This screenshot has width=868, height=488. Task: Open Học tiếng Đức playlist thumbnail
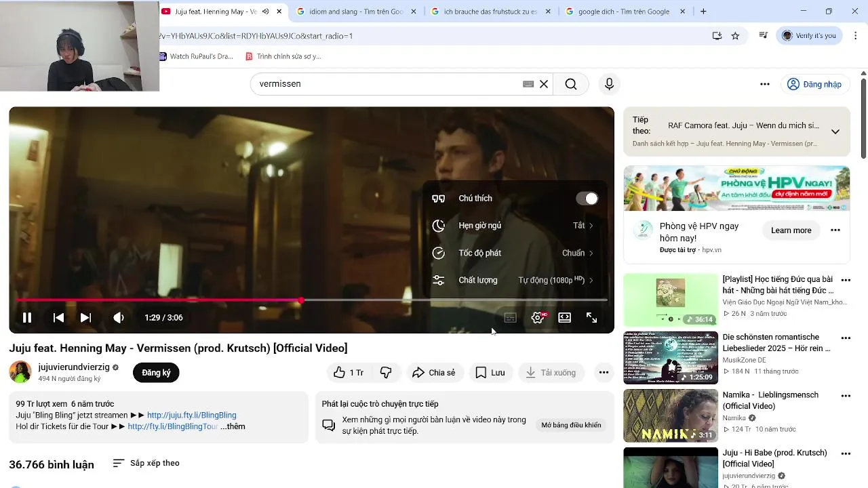(671, 300)
